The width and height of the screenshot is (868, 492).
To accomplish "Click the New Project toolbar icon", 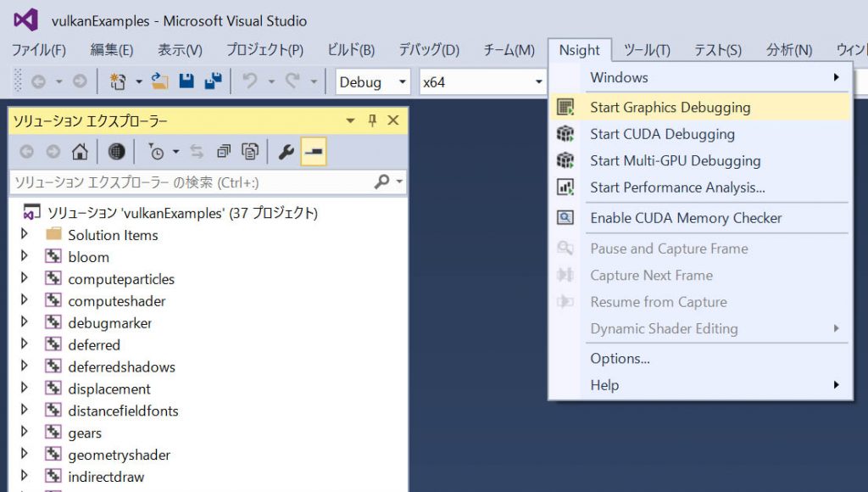I will point(117,82).
